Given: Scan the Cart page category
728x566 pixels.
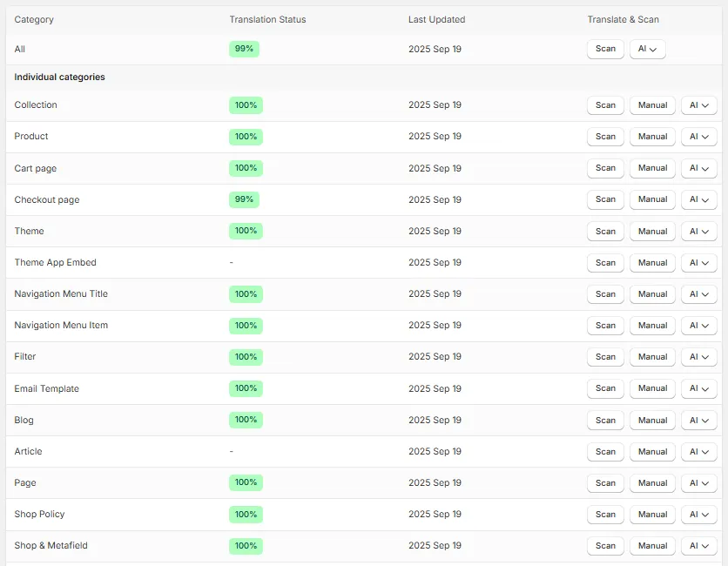Looking at the screenshot, I should (605, 168).
